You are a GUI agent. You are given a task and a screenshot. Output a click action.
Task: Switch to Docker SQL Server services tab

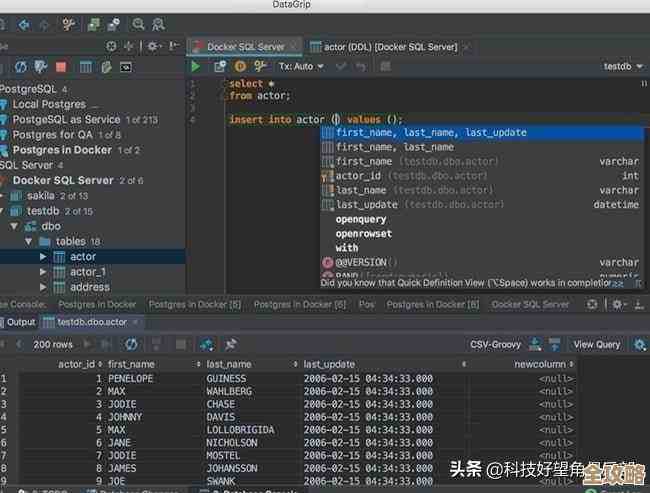click(531, 305)
